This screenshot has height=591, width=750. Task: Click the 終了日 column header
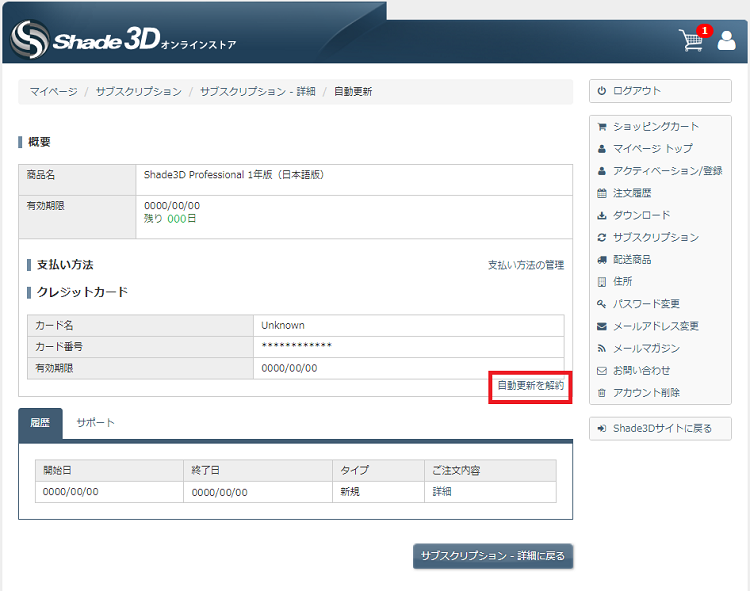pos(258,471)
